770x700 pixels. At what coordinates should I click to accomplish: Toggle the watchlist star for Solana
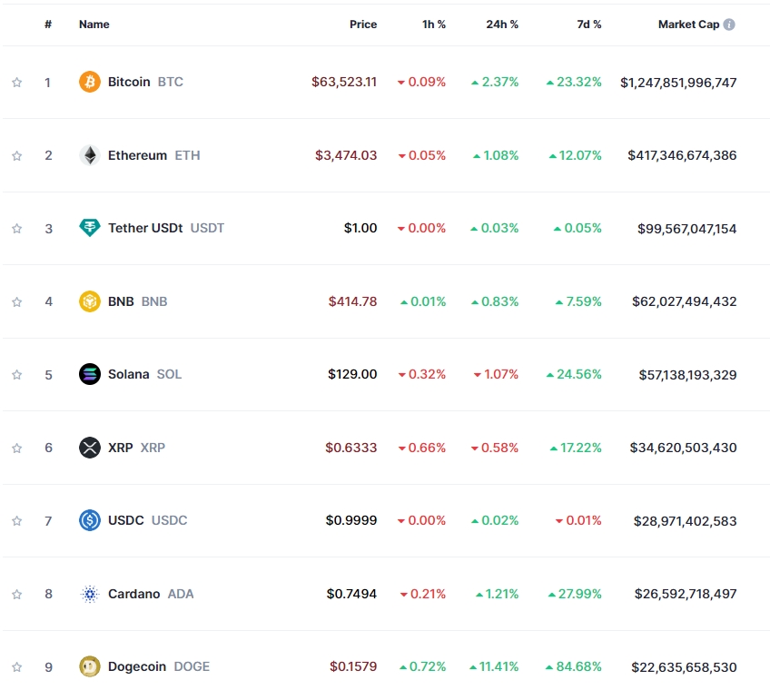click(16, 375)
